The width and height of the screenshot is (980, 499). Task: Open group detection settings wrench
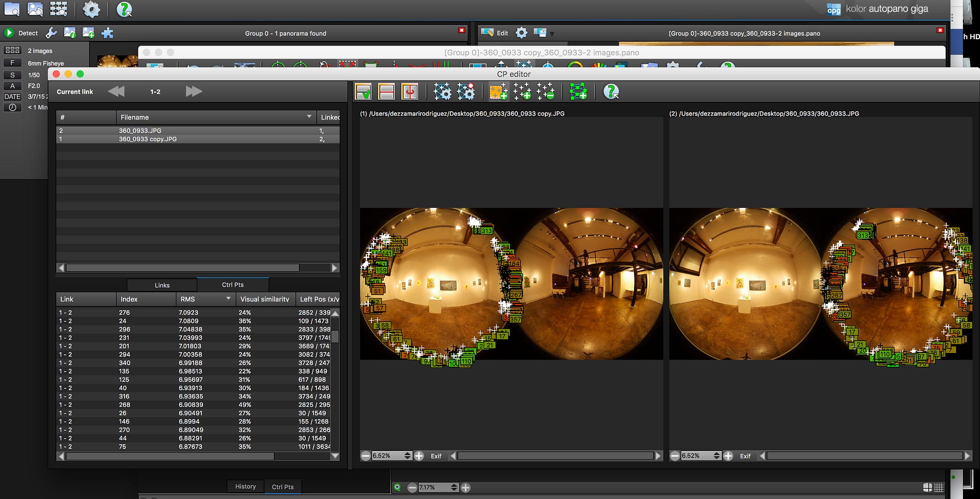point(51,33)
